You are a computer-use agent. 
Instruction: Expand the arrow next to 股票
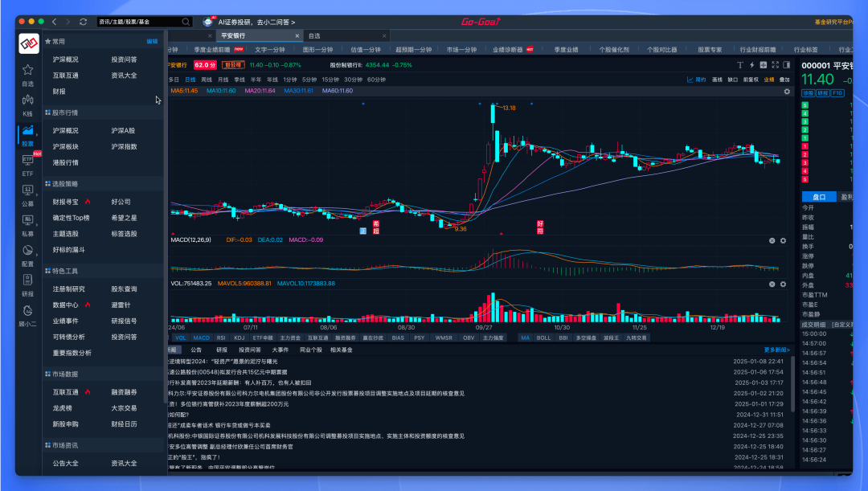[x=37, y=134]
